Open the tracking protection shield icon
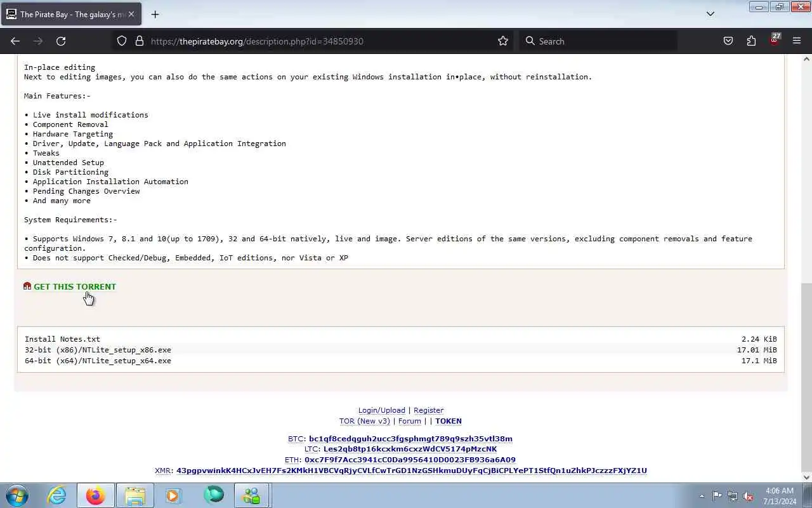This screenshot has height=508, width=812. 122,41
